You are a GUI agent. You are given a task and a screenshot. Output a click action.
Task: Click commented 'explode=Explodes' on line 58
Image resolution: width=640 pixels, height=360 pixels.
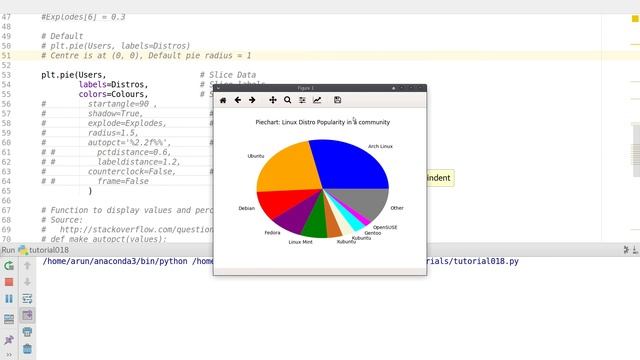(125, 123)
